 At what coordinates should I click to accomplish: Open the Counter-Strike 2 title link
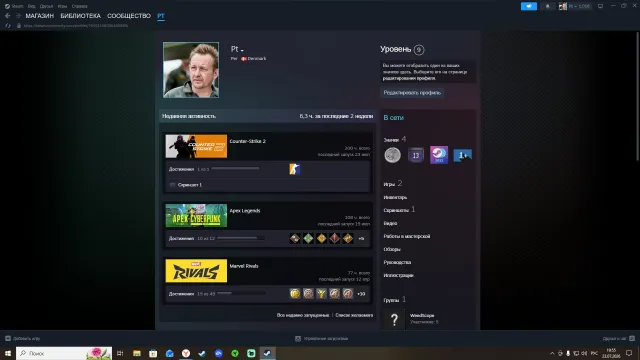(247, 141)
